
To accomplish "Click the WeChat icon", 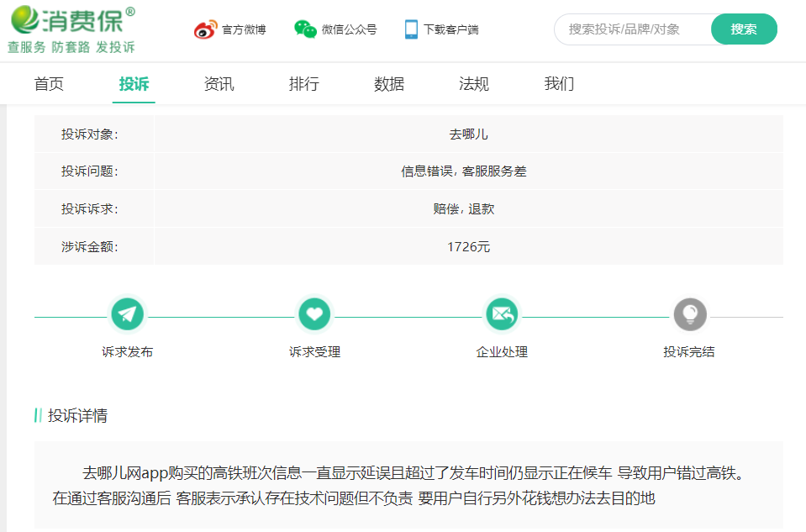I will tap(305, 29).
